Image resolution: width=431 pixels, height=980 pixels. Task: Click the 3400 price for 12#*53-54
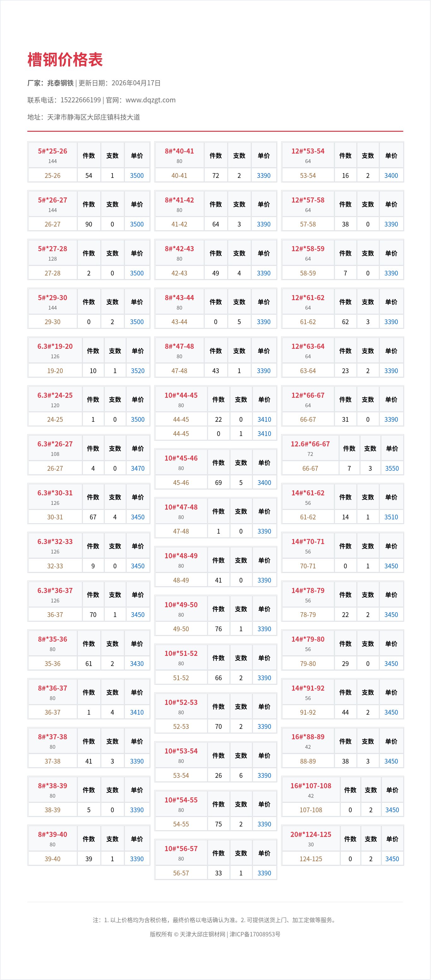tap(391, 175)
